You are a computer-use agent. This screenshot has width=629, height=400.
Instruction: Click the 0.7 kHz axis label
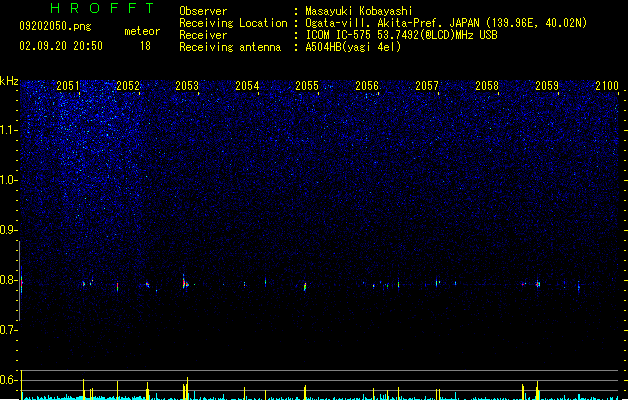coord(9,330)
